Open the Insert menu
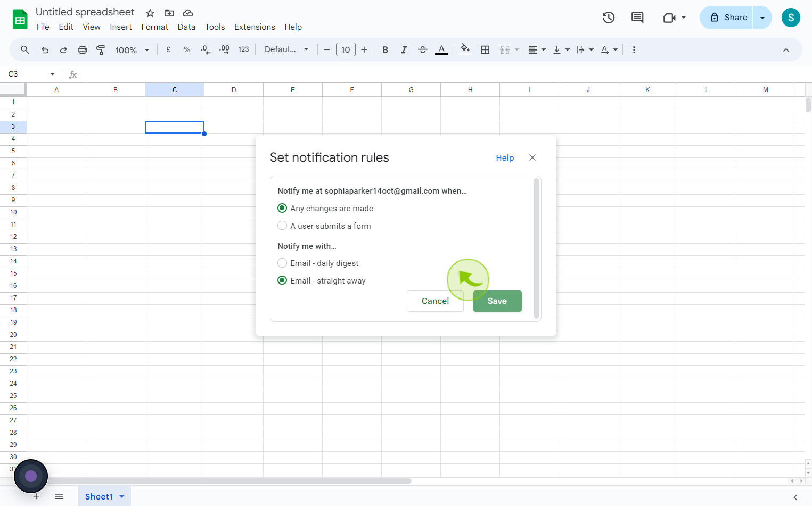Screen dimensions: 812x507 [x=121, y=27]
